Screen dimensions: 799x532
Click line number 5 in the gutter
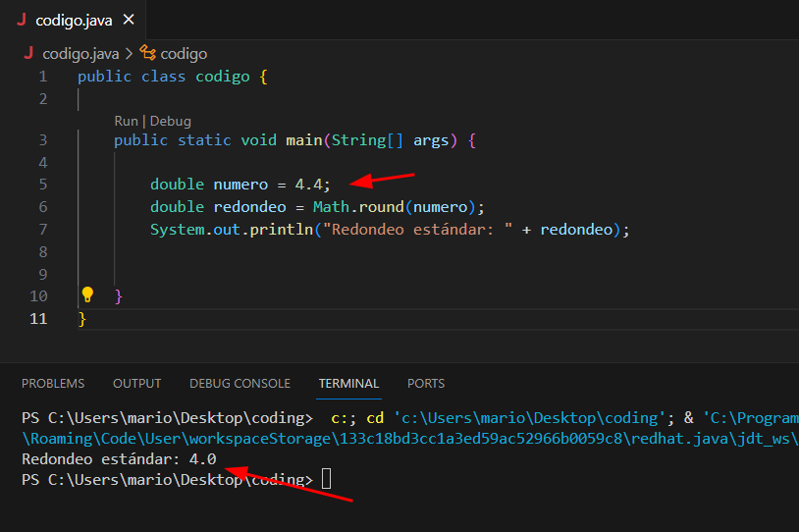tap(43, 184)
